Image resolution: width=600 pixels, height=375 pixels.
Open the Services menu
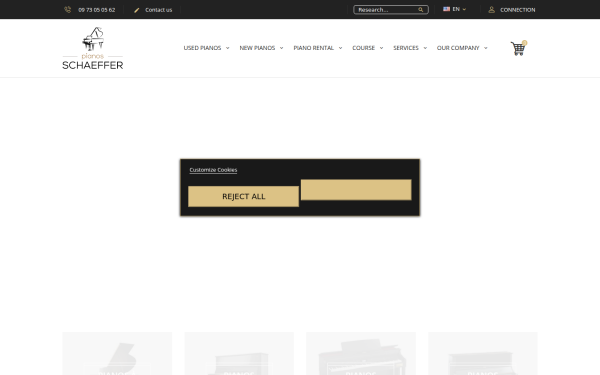click(x=406, y=48)
